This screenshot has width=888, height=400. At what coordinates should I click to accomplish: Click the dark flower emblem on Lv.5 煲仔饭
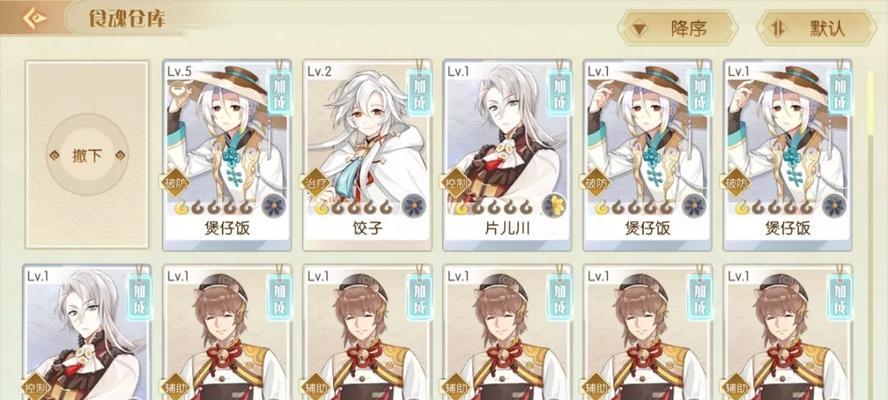274,206
